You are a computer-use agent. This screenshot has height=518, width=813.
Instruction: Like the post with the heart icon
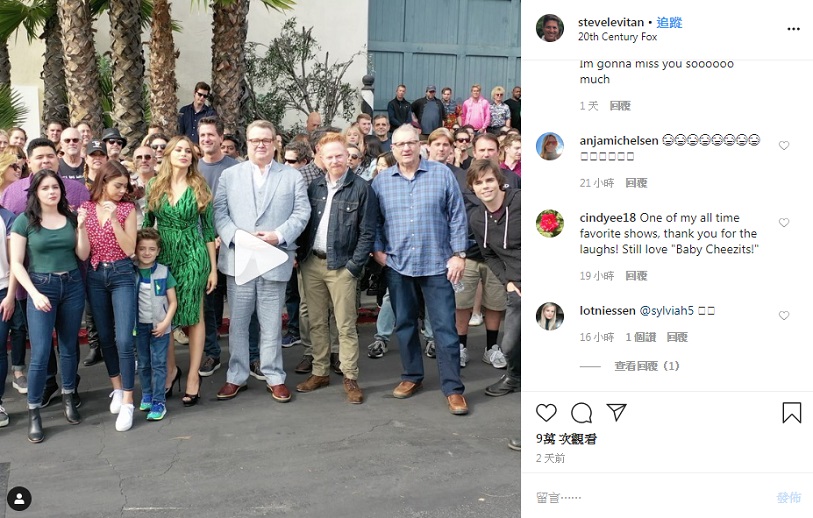546,413
